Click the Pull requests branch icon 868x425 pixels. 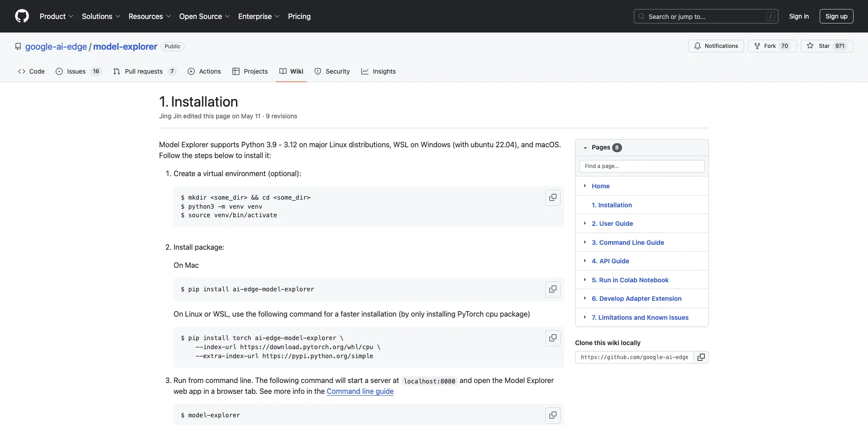pyautogui.click(x=117, y=71)
